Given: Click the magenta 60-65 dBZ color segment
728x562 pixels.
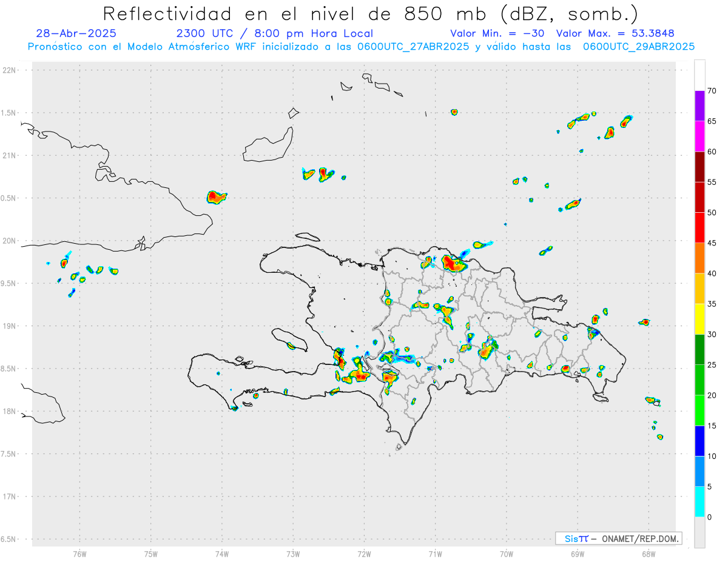Looking at the screenshot, I should point(699,136).
